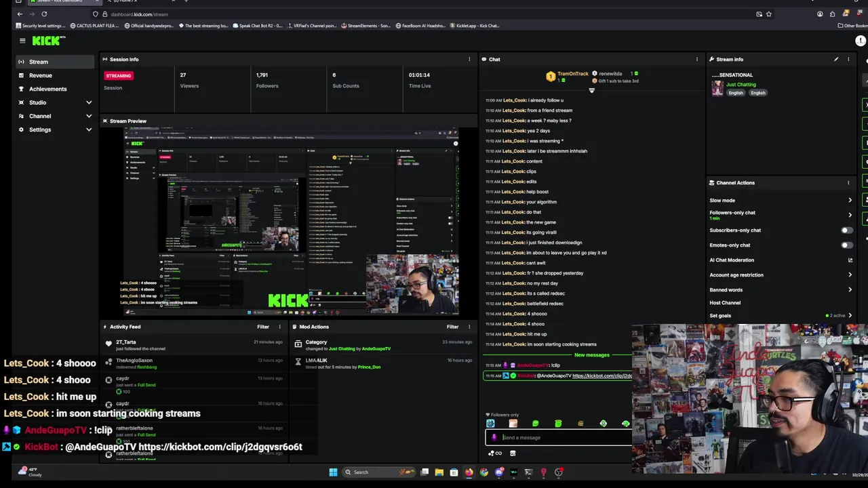The height and width of the screenshot is (488, 868).
Task: Open the Achievements page in sidebar
Action: 56,89
